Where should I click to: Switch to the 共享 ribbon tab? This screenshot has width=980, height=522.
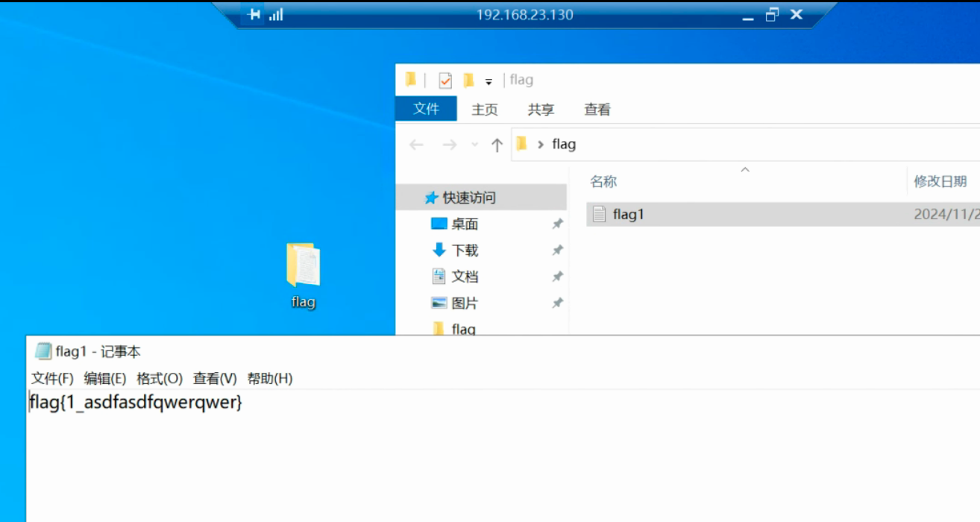pyautogui.click(x=541, y=110)
